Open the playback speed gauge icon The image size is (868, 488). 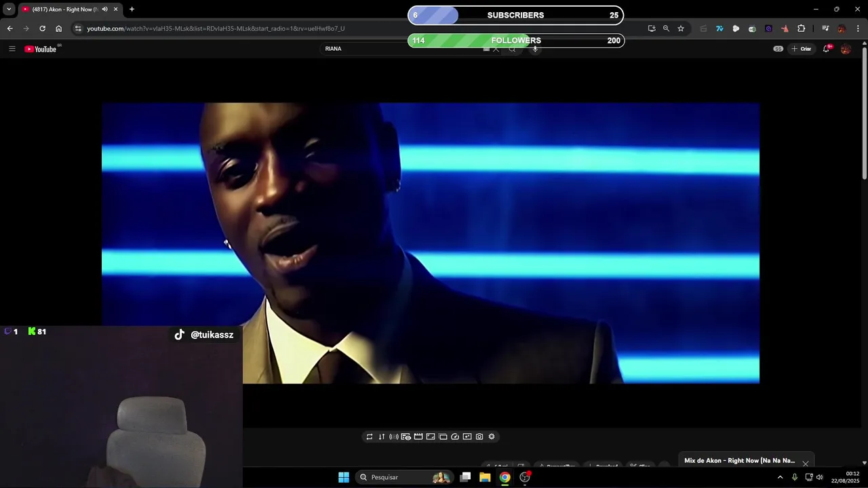click(x=455, y=436)
